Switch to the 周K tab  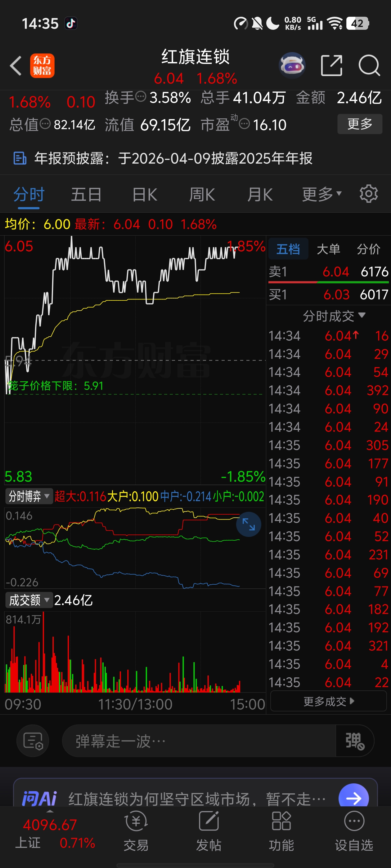202,194
